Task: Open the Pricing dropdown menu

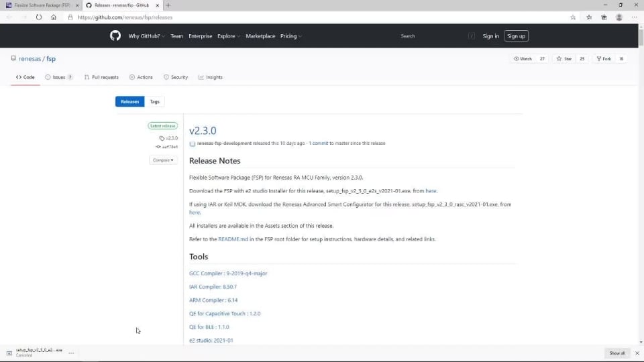Action: pos(290,36)
